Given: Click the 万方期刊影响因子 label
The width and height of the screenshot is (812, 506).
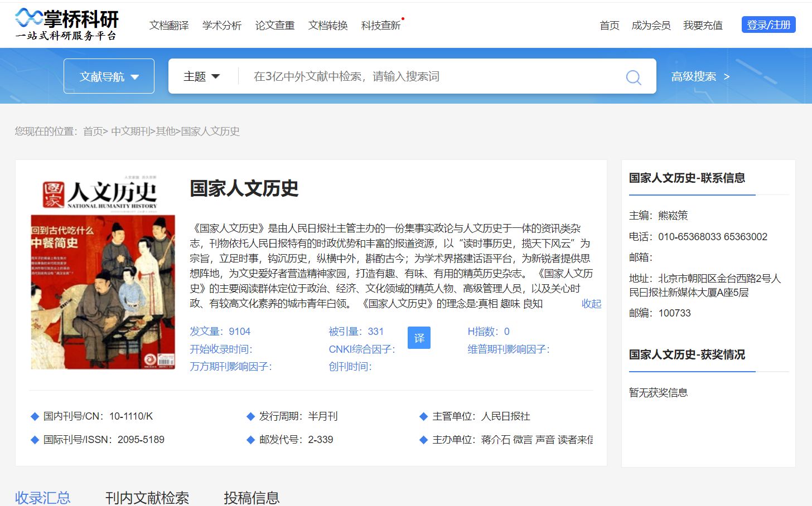Looking at the screenshot, I should click(231, 367).
